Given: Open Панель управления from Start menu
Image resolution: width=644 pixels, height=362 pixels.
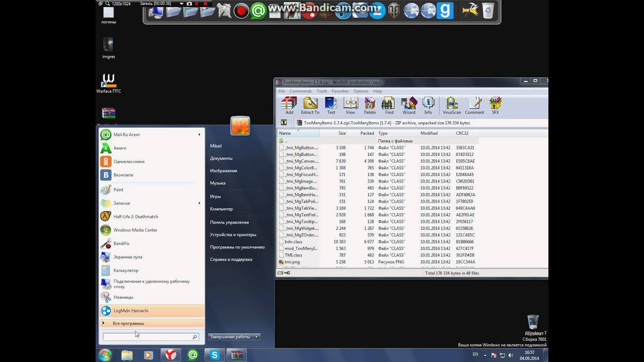Looking at the screenshot, I should click(x=229, y=222).
